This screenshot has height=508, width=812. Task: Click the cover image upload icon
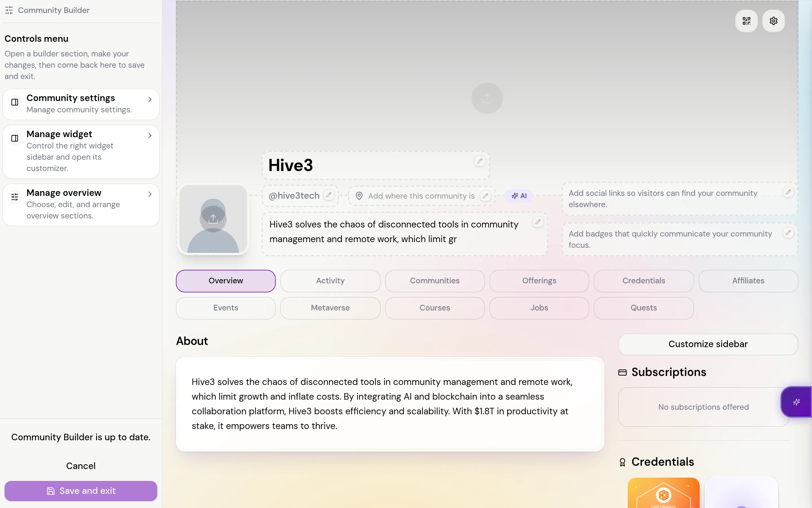pyautogui.click(x=487, y=98)
